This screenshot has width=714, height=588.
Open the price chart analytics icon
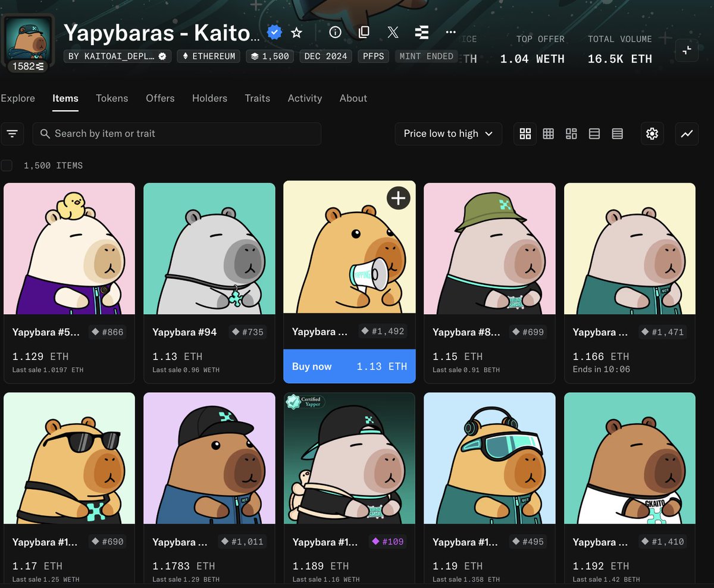[687, 134]
